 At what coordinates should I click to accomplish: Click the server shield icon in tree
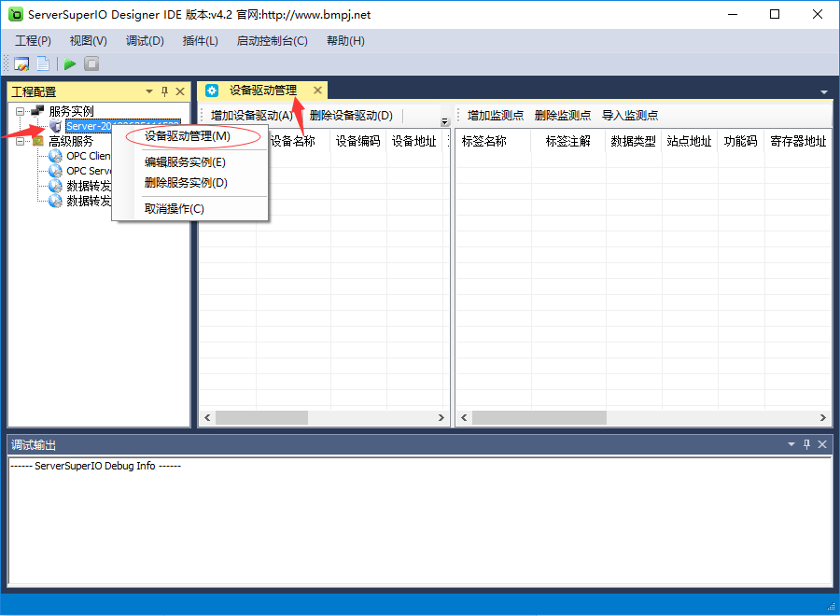[55, 126]
